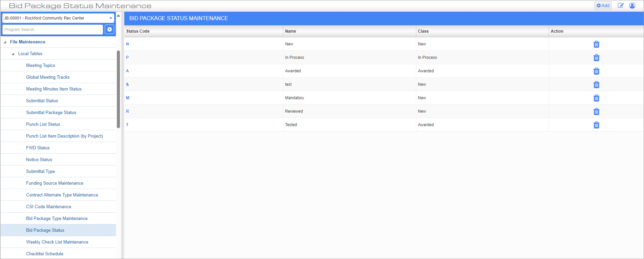644x259 pixels.
Task: Click into the Program Search field
Action: pos(53,30)
